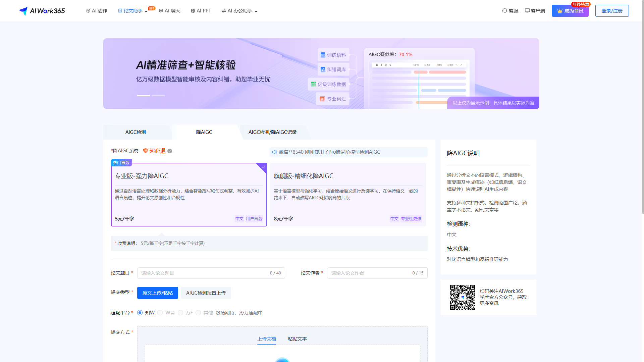
Task: Switch to the 粘贴文本 submission tab
Action: [x=297, y=339]
